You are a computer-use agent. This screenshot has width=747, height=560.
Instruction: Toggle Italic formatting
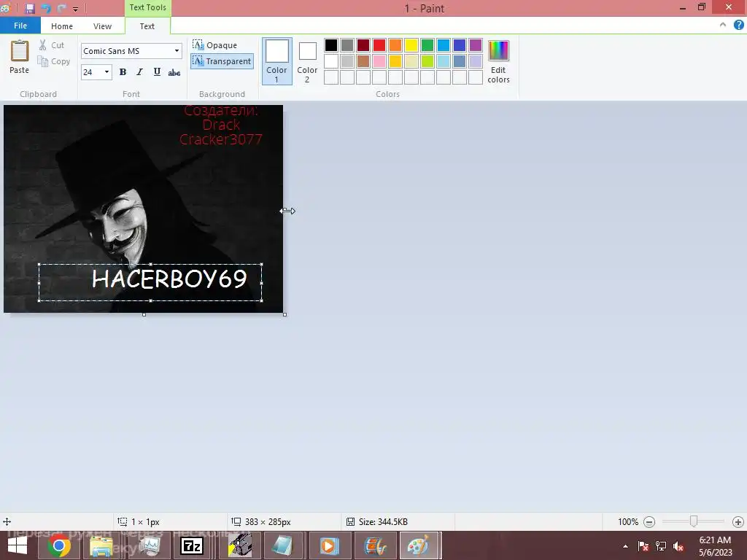[x=139, y=72]
